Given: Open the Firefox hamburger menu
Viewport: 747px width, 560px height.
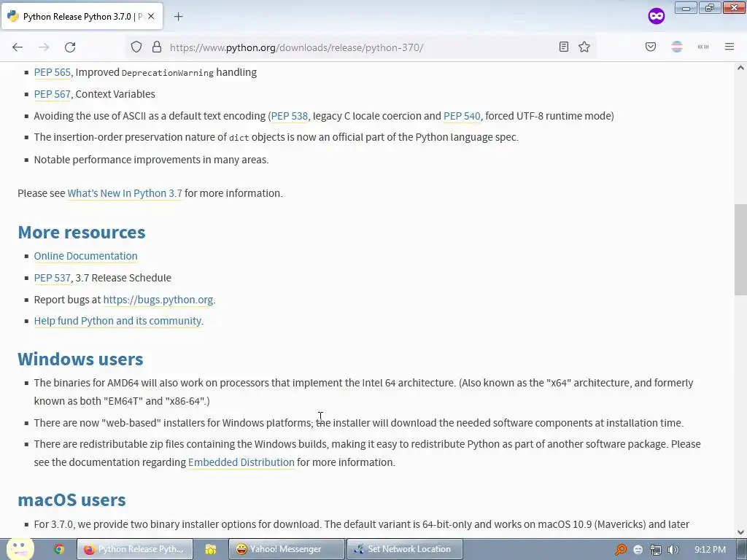Looking at the screenshot, I should (729, 47).
